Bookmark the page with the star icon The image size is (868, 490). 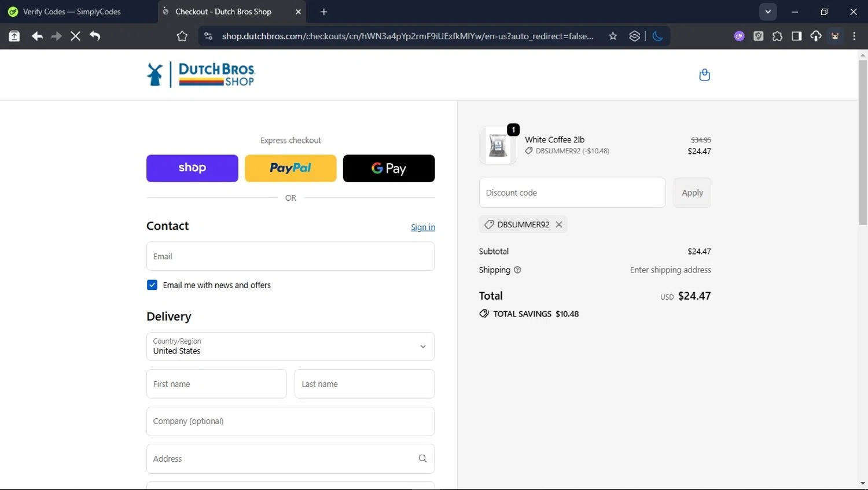tap(613, 36)
